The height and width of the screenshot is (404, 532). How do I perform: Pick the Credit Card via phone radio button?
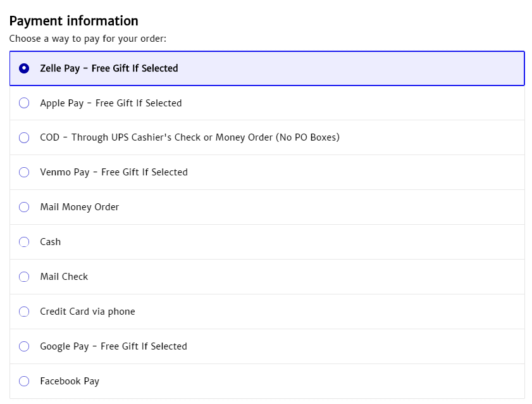24,312
